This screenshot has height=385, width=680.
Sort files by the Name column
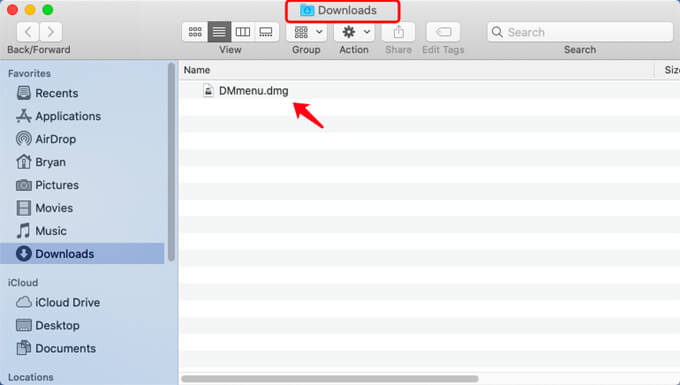pyautogui.click(x=197, y=70)
